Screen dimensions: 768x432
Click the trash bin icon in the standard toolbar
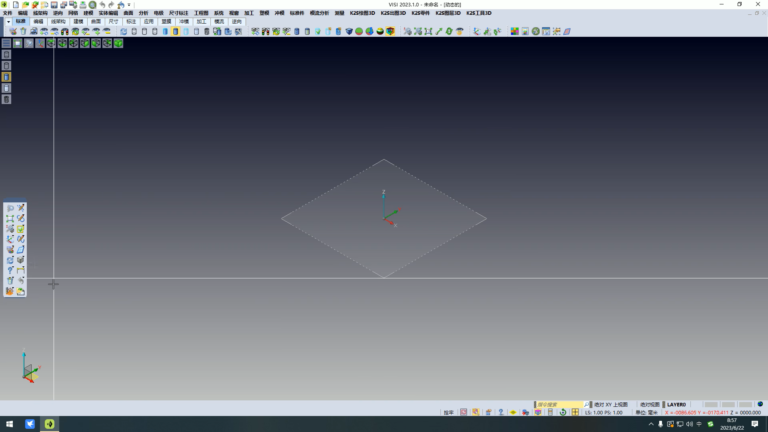click(x=23, y=31)
